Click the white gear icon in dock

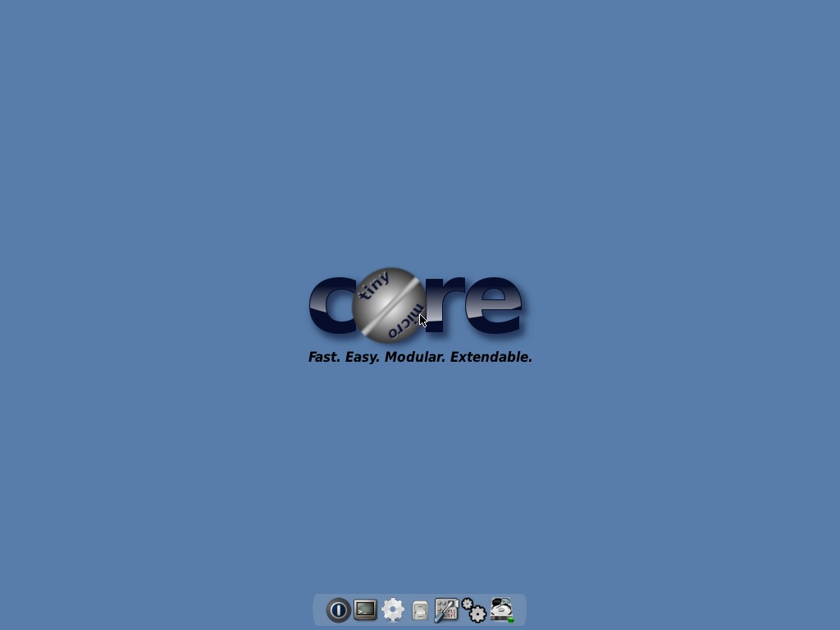click(x=393, y=610)
